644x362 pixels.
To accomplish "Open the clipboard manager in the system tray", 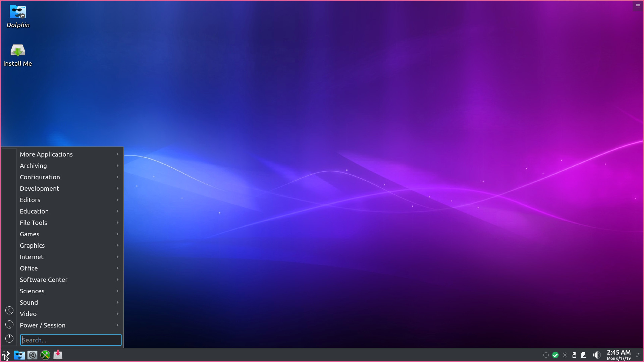I will tap(584, 355).
